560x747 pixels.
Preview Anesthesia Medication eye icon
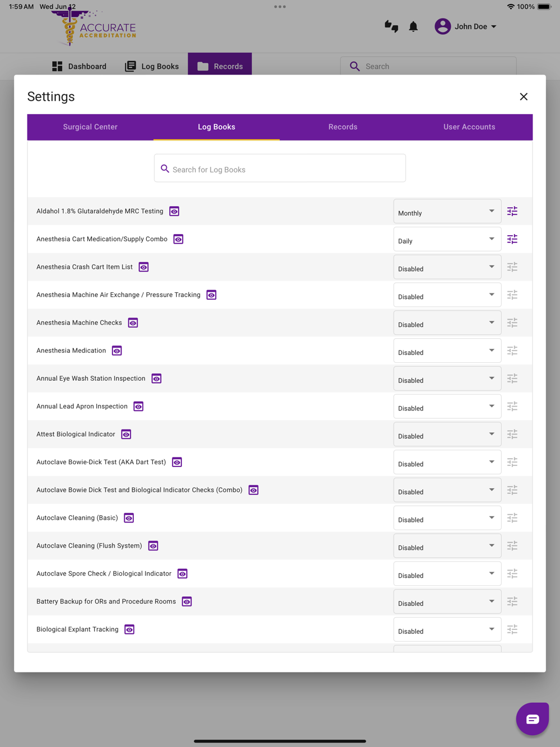116,351
